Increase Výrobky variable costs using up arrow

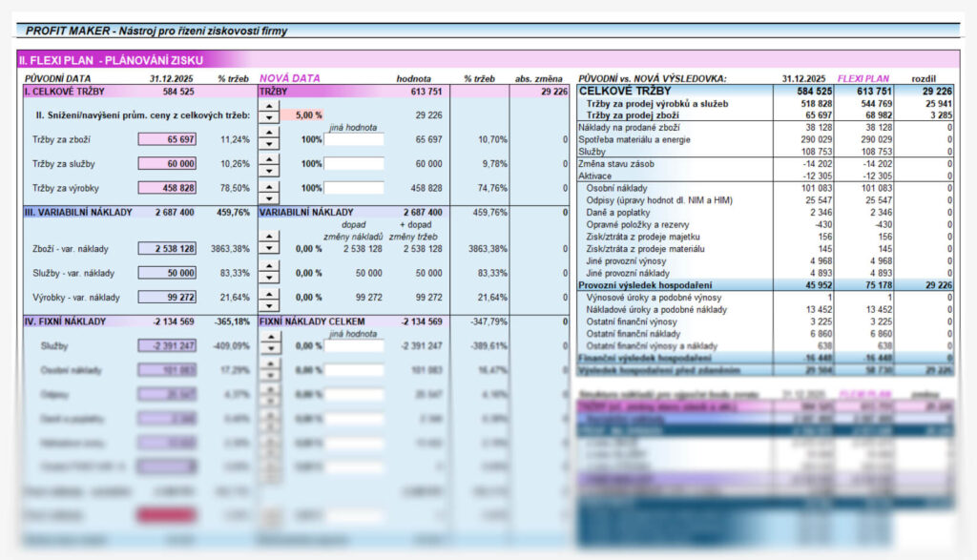coord(268,293)
